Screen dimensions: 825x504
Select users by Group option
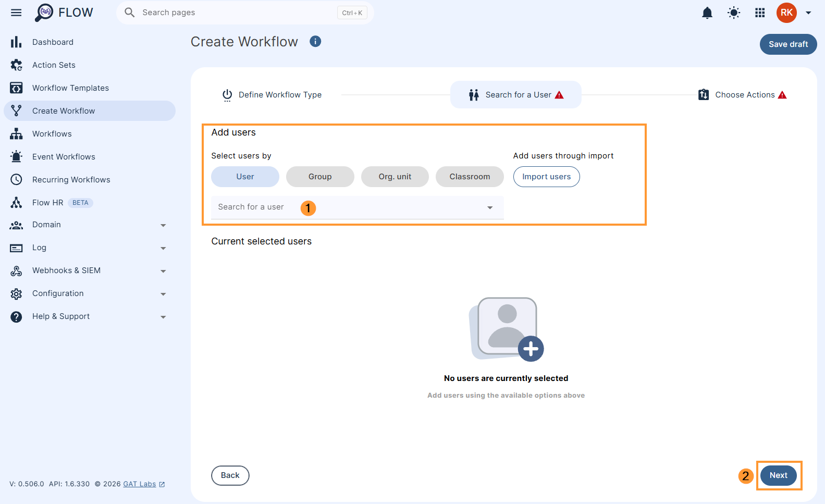(x=320, y=177)
